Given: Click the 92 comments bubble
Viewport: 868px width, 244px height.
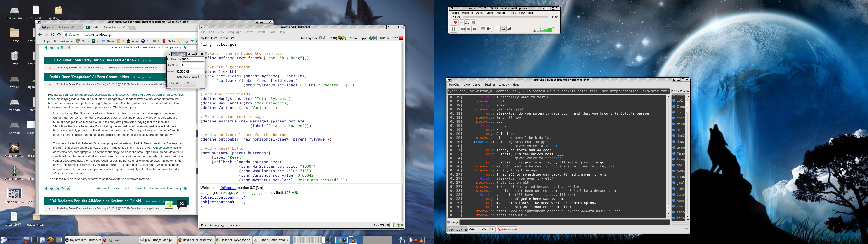Looking at the screenshot, I should coord(182,204).
